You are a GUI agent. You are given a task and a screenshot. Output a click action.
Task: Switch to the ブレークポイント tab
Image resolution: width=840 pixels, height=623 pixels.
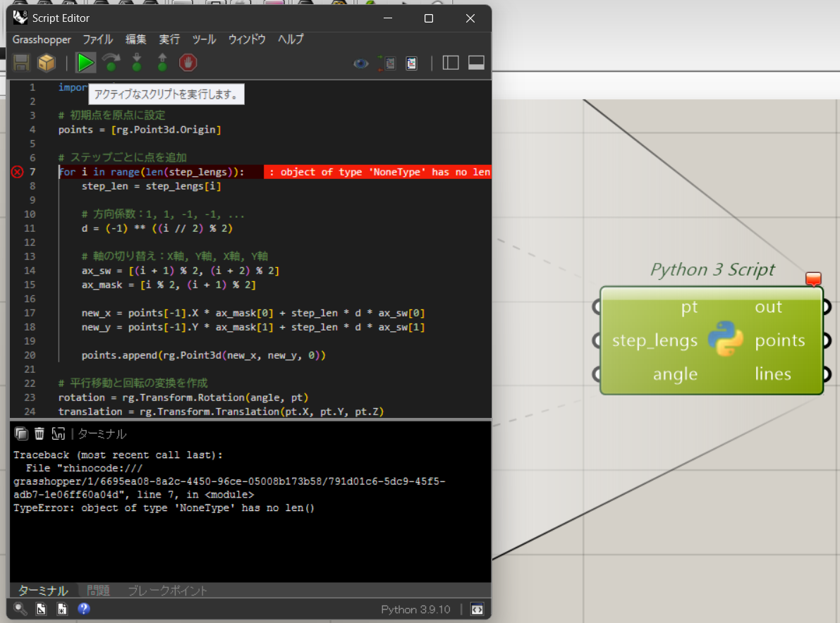pos(168,591)
